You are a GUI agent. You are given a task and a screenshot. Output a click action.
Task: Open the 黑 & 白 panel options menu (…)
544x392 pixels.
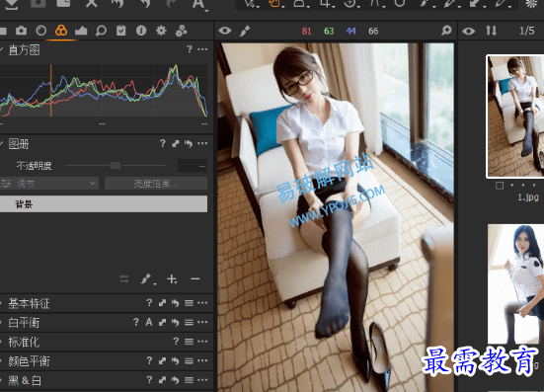click(x=202, y=380)
